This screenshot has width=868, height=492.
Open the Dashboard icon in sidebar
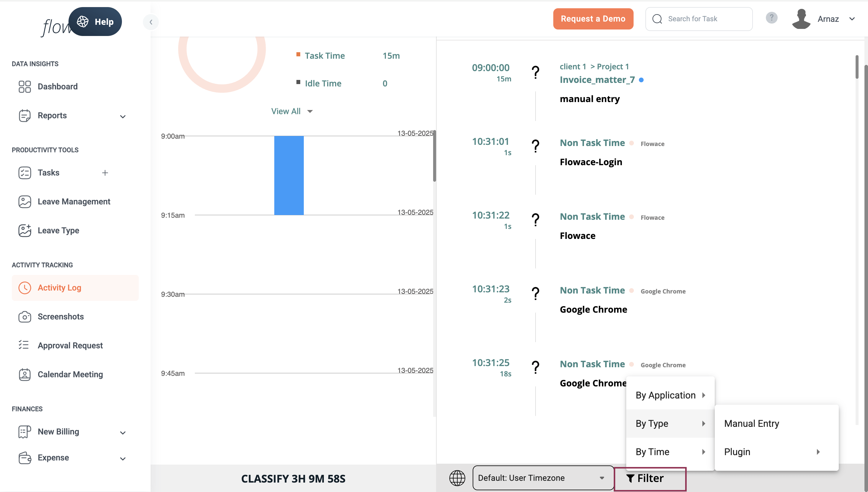(x=25, y=86)
